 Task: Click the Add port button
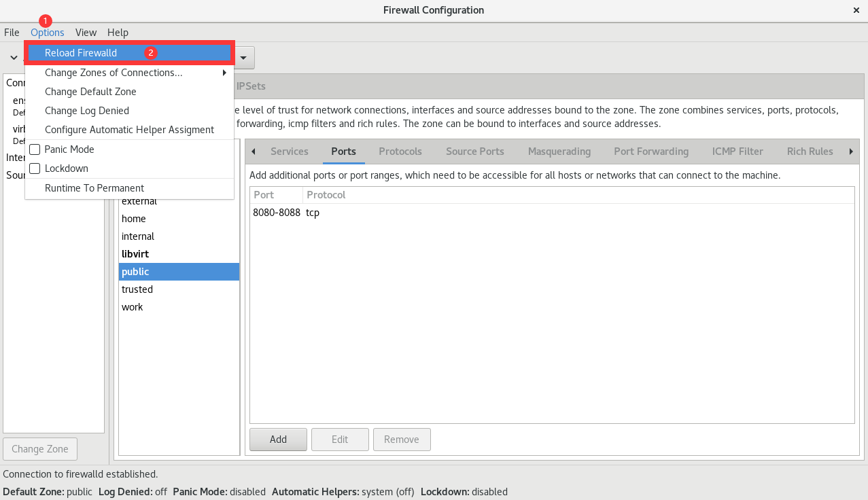click(278, 440)
